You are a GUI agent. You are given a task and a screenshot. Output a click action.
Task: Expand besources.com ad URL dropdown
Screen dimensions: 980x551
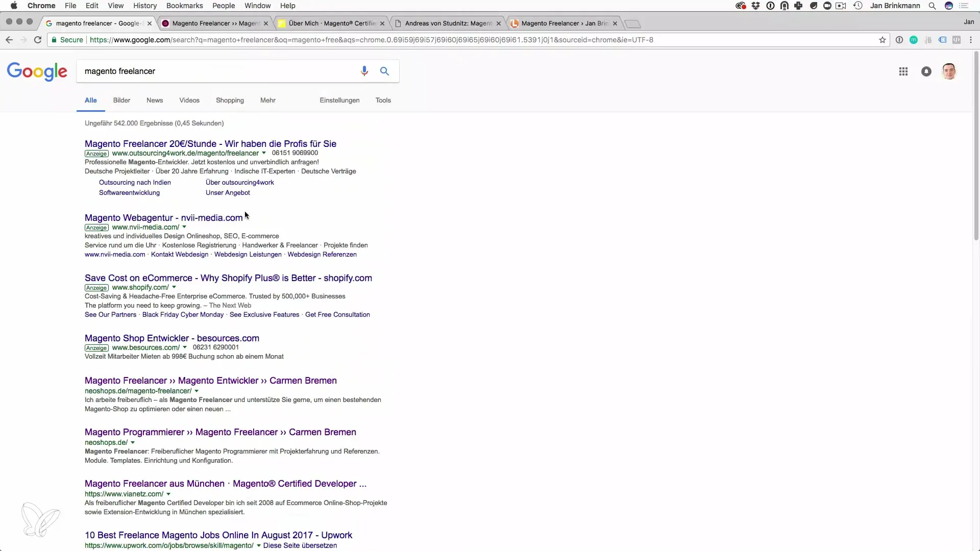click(185, 347)
